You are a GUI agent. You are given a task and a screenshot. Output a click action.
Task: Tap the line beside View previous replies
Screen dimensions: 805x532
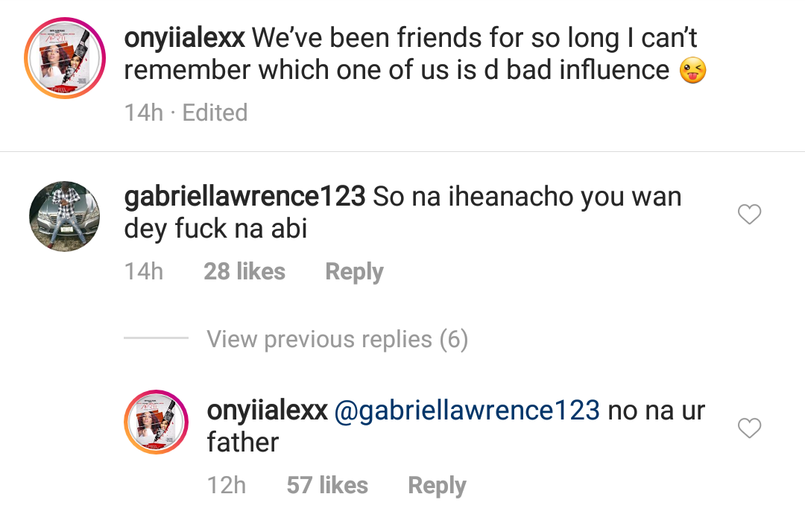[x=156, y=338]
